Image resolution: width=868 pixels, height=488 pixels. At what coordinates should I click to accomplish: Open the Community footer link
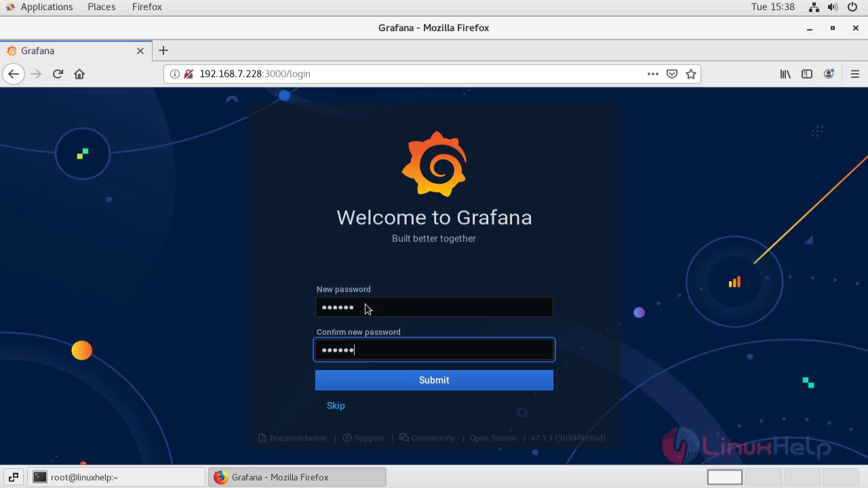coord(427,438)
